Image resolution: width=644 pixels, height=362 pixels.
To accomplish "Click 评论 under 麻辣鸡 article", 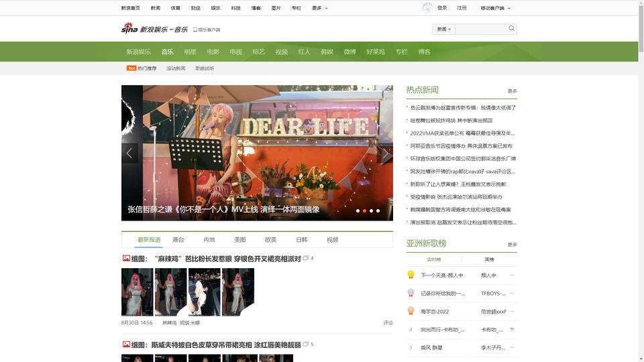I will [x=388, y=322].
